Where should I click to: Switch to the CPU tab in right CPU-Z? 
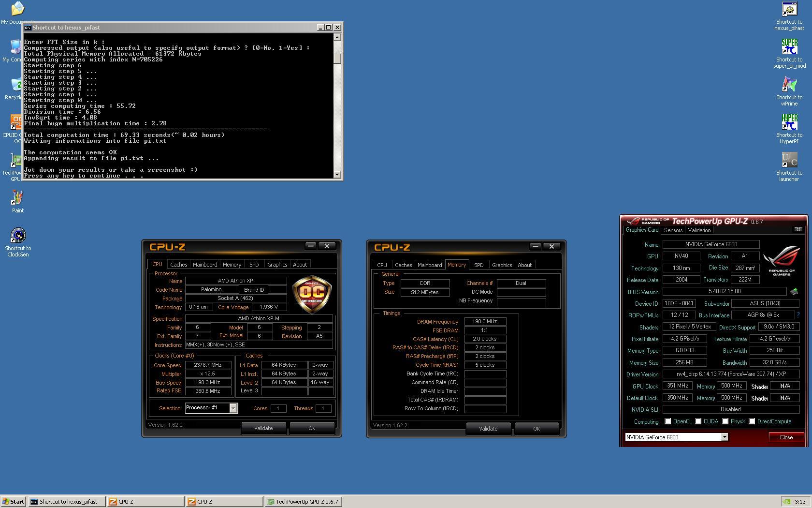point(382,265)
